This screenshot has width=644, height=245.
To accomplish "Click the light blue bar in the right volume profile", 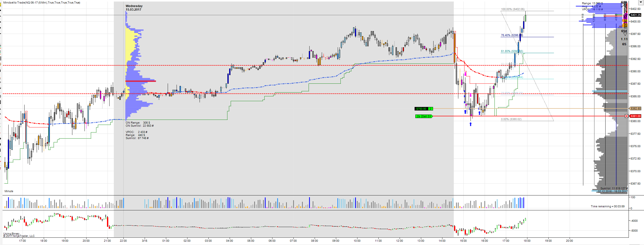I will [x=610, y=91].
